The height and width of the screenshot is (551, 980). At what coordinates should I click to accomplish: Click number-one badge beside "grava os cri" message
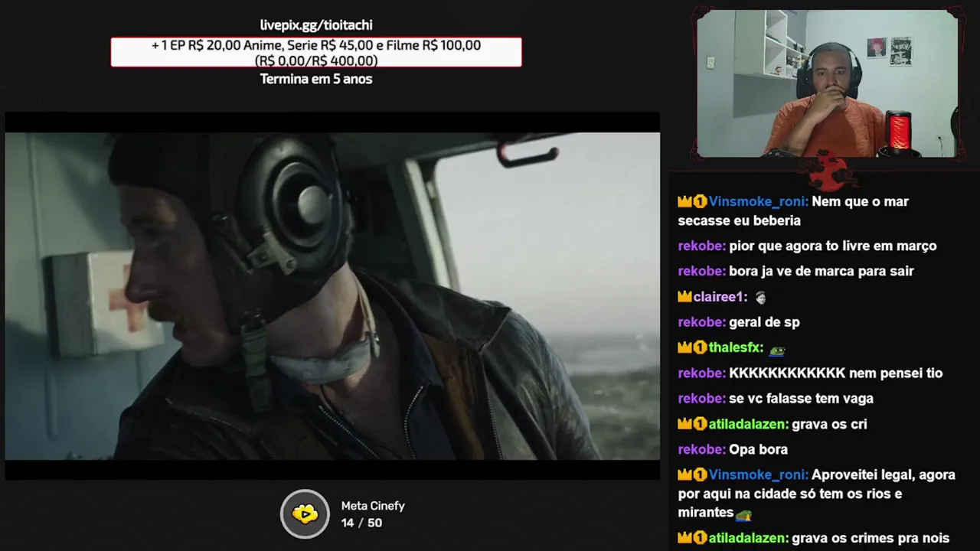700,424
